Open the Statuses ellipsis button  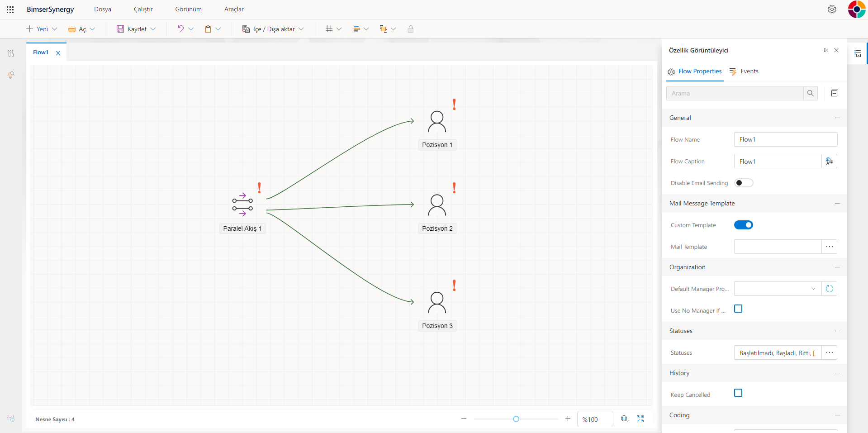click(x=829, y=352)
